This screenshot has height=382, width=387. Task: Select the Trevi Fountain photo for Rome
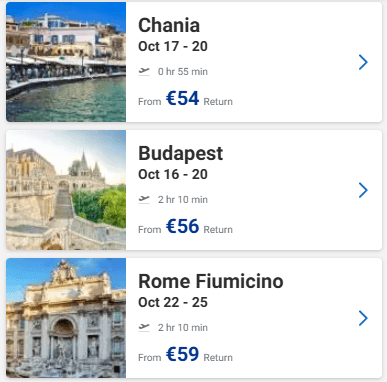click(66, 318)
